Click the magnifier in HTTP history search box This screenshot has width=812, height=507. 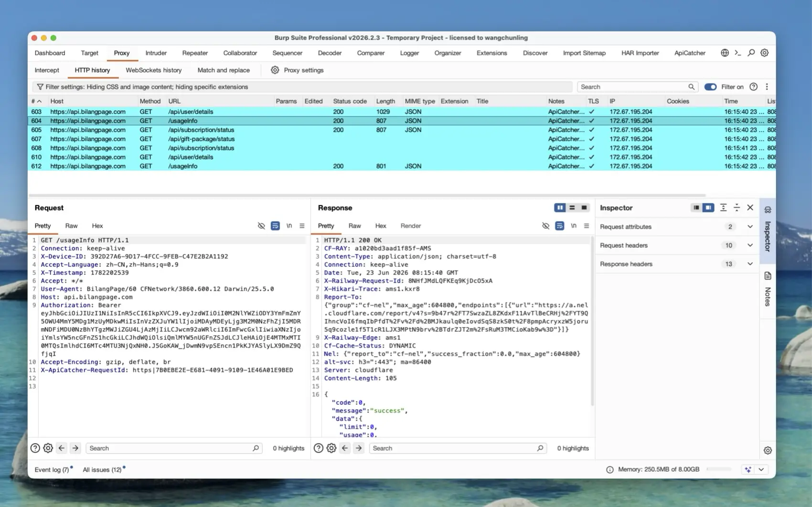point(691,87)
